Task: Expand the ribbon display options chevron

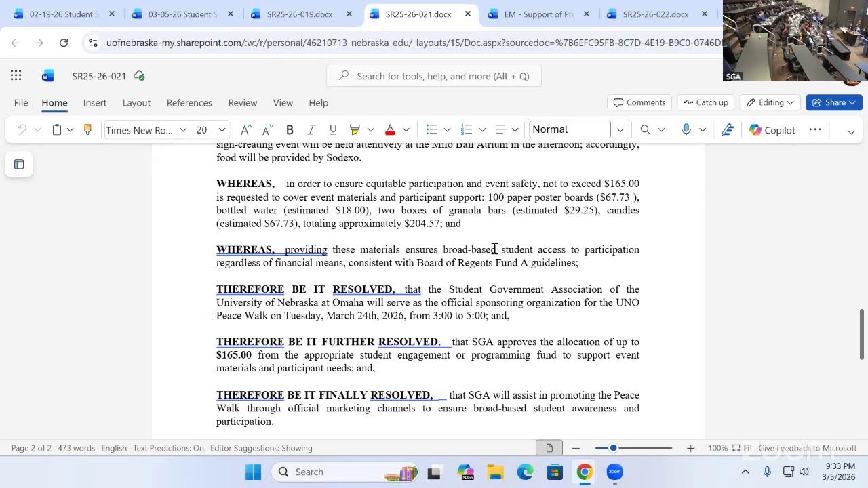Action: pos(851,131)
